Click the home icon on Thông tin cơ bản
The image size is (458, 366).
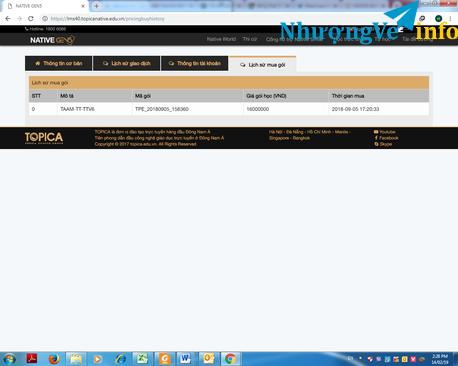[x=38, y=63]
